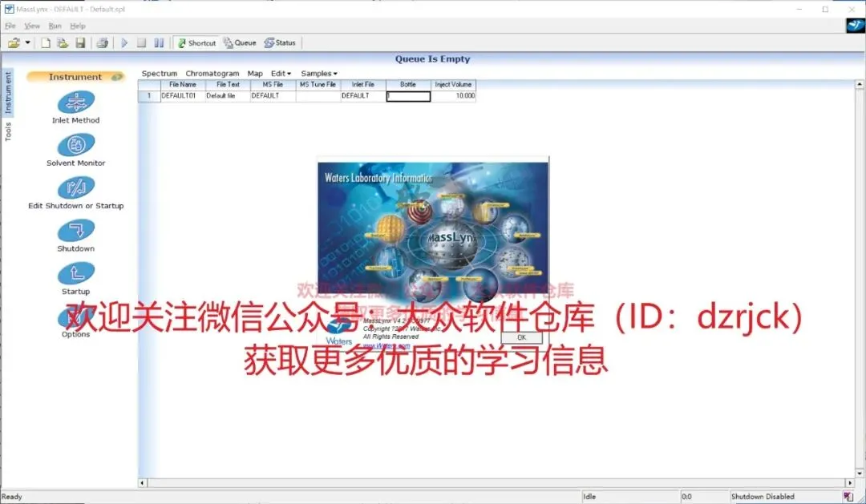Expand the Samples dropdown
Screen dimensions: 866x504
pos(318,74)
